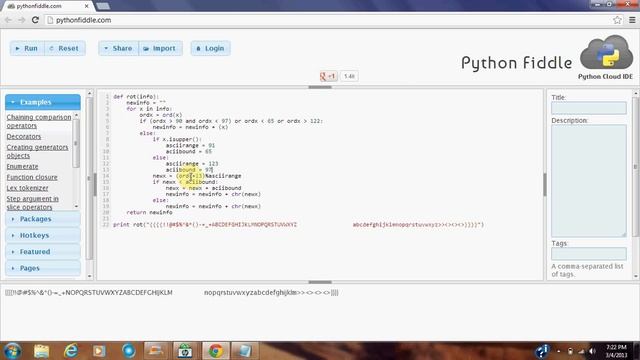Click the taskbar clock showing 7:22 PM
Image resolution: width=640 pixels, height=360 pixels.
(616, 351)
